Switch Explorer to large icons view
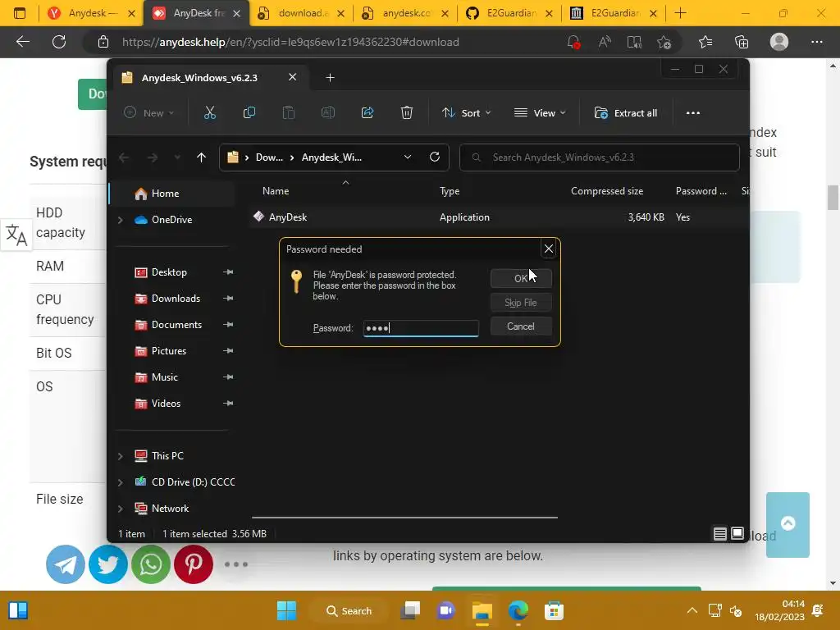The image size is (840, 630). click(x=737, y=533)
